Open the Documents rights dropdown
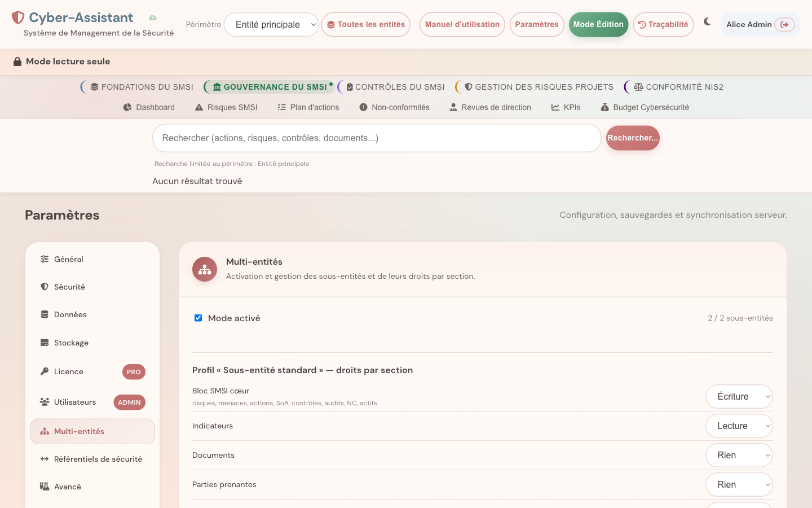Viewport: 812px width, 508px height. click(x=739, y=455)
